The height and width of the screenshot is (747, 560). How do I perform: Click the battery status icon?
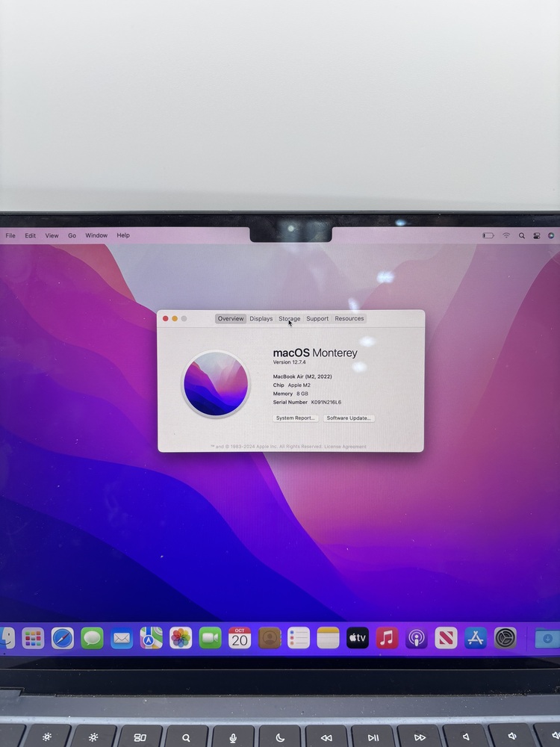point(488,235)
